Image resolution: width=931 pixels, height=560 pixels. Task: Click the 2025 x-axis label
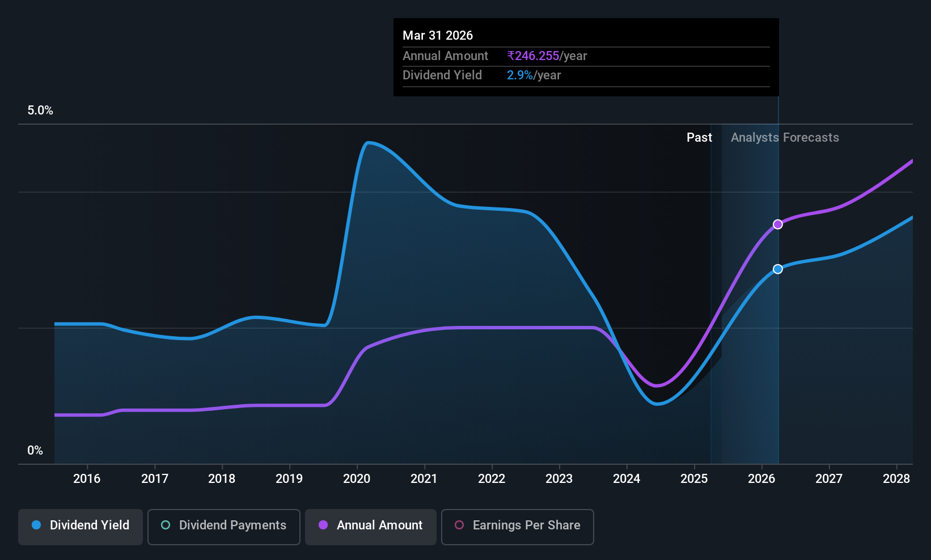point(694,478)
